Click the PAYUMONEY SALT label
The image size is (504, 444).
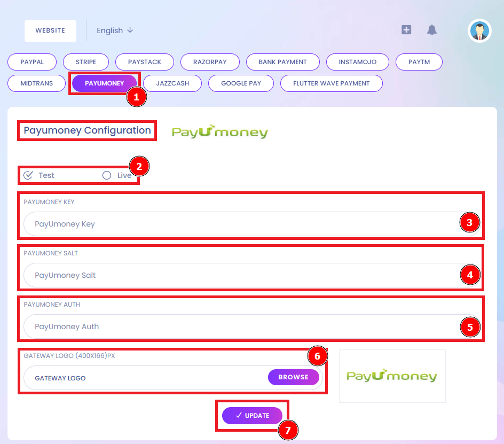[51, 253]
